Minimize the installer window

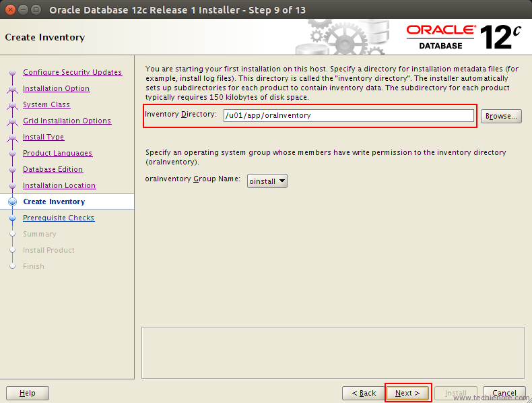[23, 9]
